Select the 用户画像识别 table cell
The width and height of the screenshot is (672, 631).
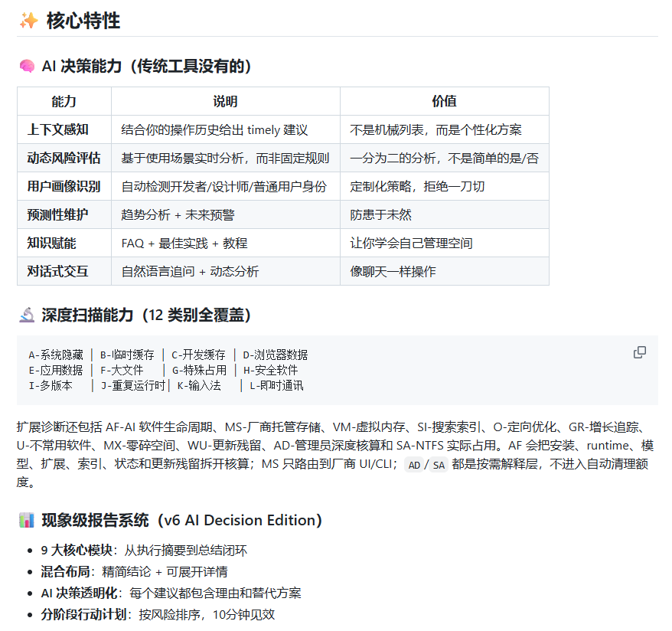click(64, 186)
